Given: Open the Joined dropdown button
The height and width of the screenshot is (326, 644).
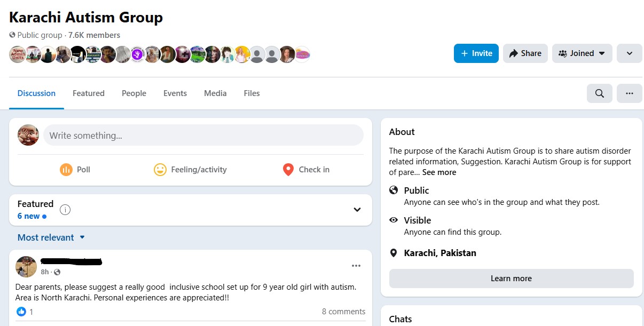Looking at the screenshot, I should coord(582,53).
